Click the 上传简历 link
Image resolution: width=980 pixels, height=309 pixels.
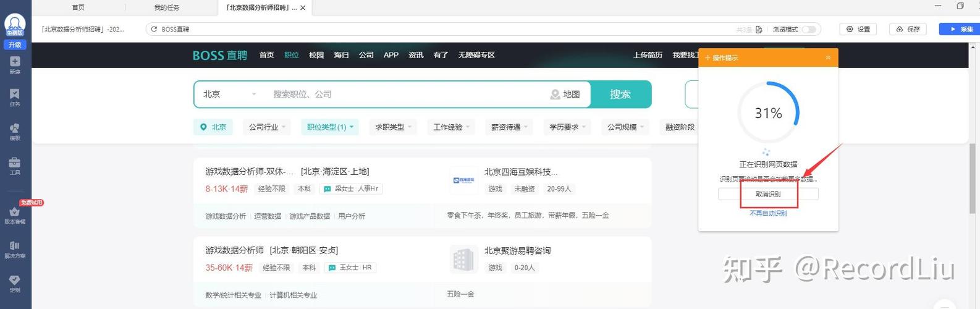648,55
